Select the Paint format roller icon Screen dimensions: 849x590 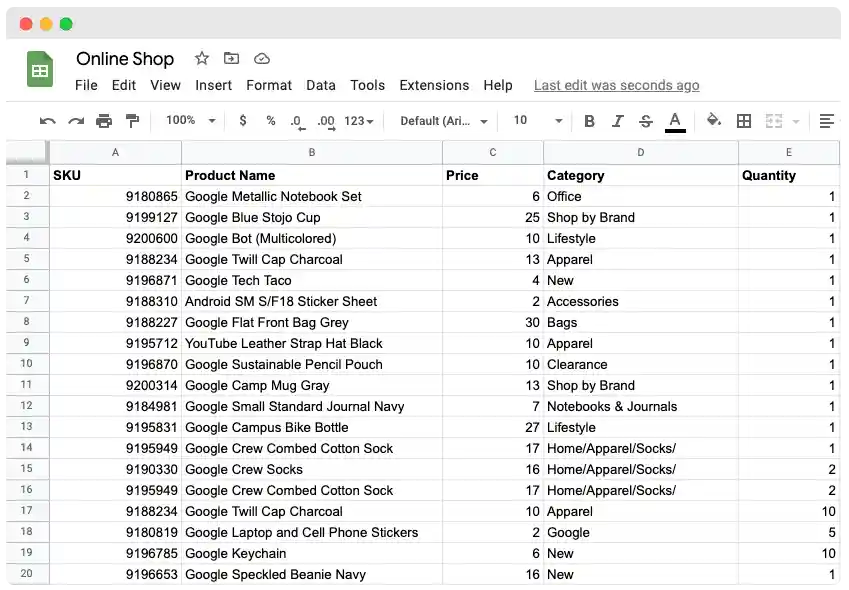[x=132, y=121]
